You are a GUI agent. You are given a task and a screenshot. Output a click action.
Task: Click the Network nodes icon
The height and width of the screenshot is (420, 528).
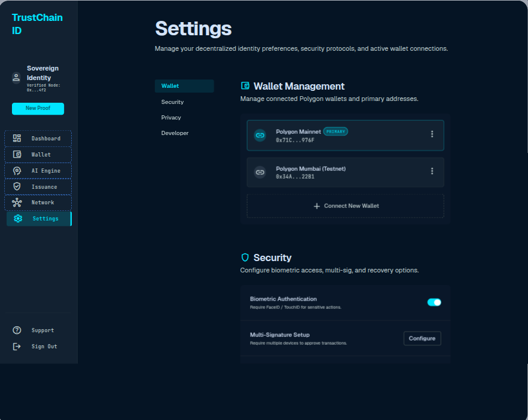17,203
